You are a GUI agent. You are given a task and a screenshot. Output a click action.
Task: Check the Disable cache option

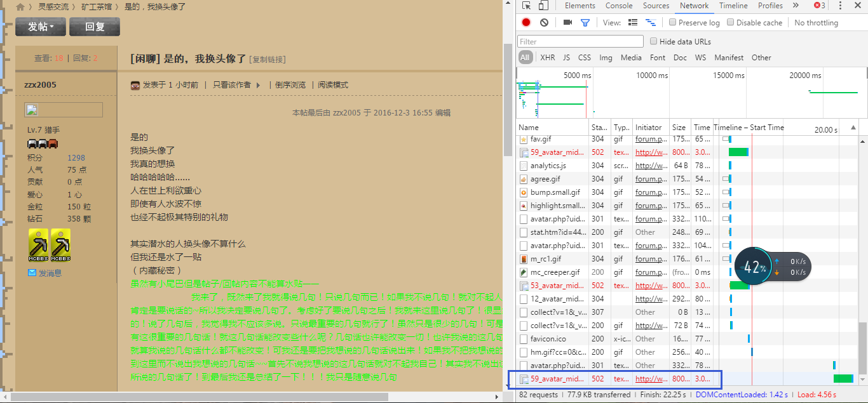click(x=731, y=23)
